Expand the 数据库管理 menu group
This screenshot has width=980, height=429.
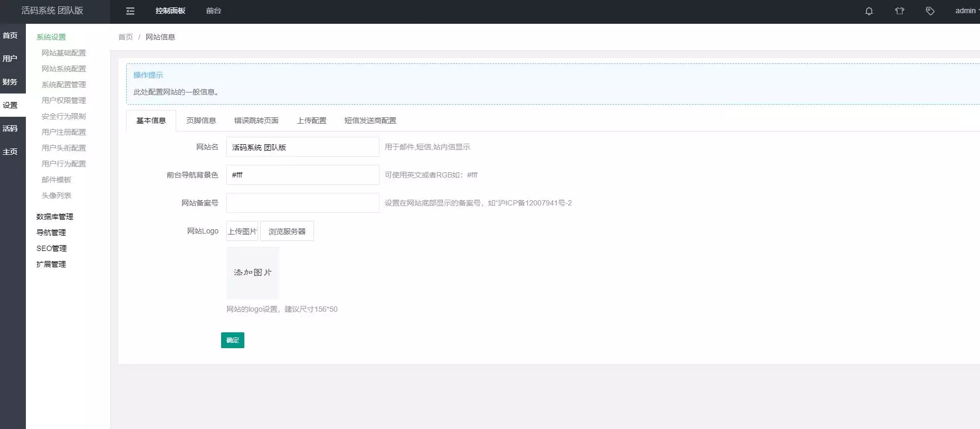(55, 217)
